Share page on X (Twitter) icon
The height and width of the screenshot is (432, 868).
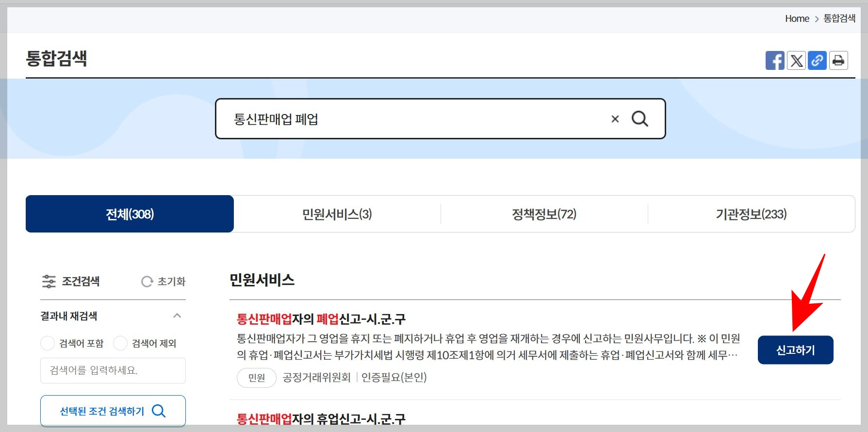click(x=796, y=61)
